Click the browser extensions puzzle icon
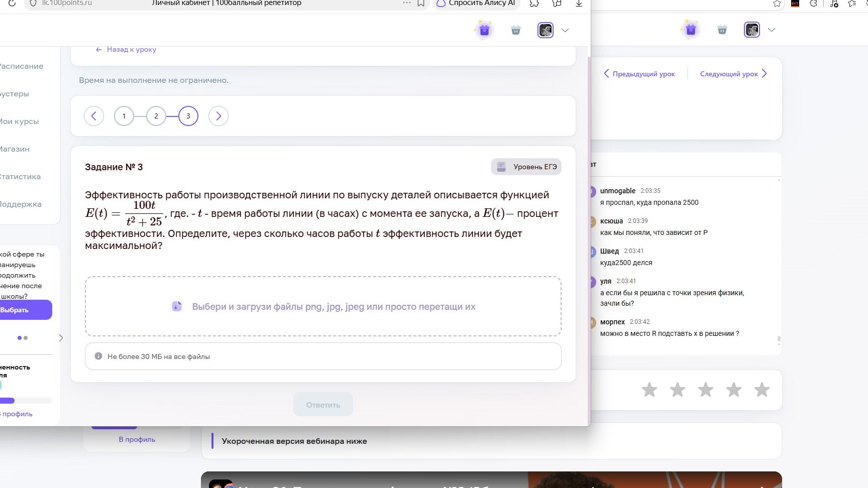This screenshot has width=868, height=488. [534, 3]
